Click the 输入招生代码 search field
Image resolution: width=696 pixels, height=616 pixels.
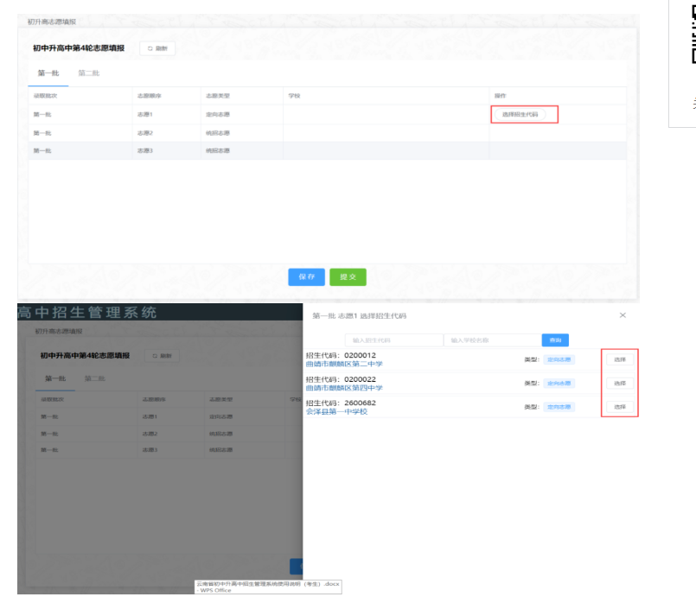click(392, 340)
